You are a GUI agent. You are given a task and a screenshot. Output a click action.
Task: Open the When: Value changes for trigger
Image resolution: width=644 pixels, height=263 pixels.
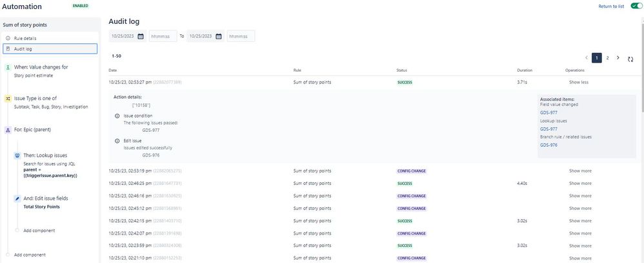(41, 67)
